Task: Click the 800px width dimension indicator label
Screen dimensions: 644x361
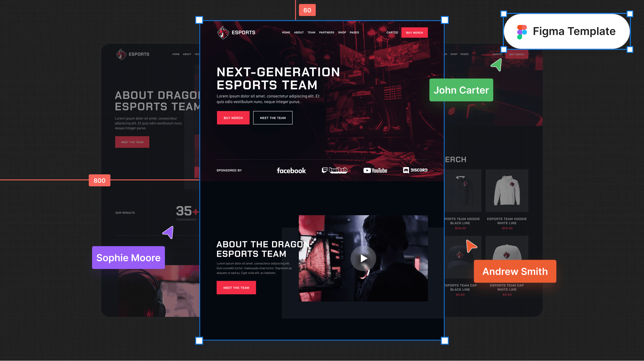Action: [x=99, y=180]
